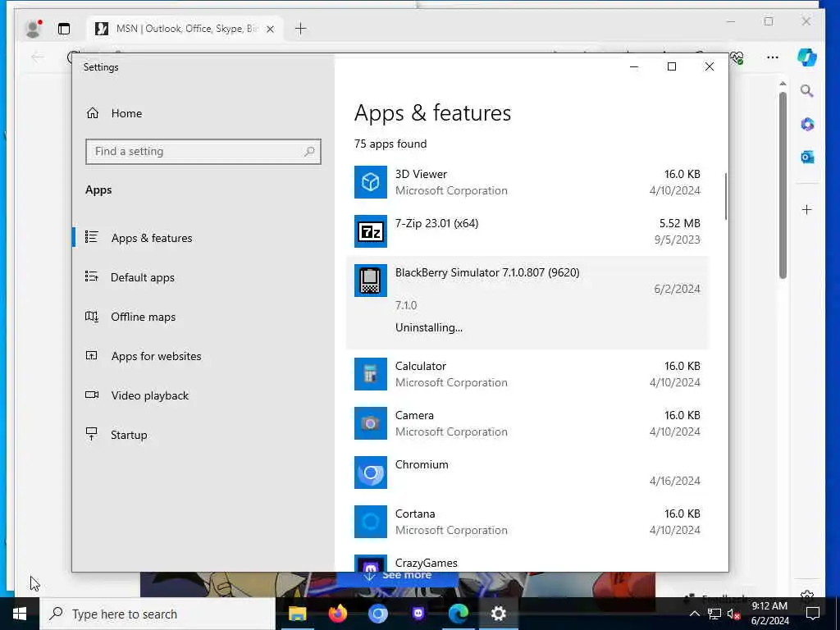Select the 7-Zip app icon
The width and height of the screenshot is (840, 630).
[370, 231]
